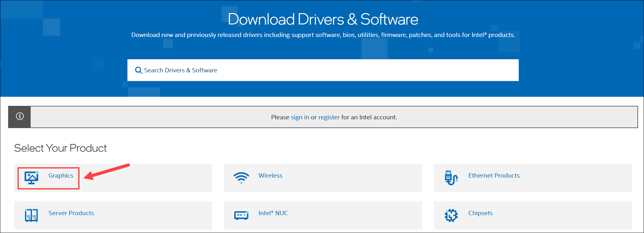The image size is (644, 233).
Task: Click the Intel NUC device icon
Action: tap(241, 215)
